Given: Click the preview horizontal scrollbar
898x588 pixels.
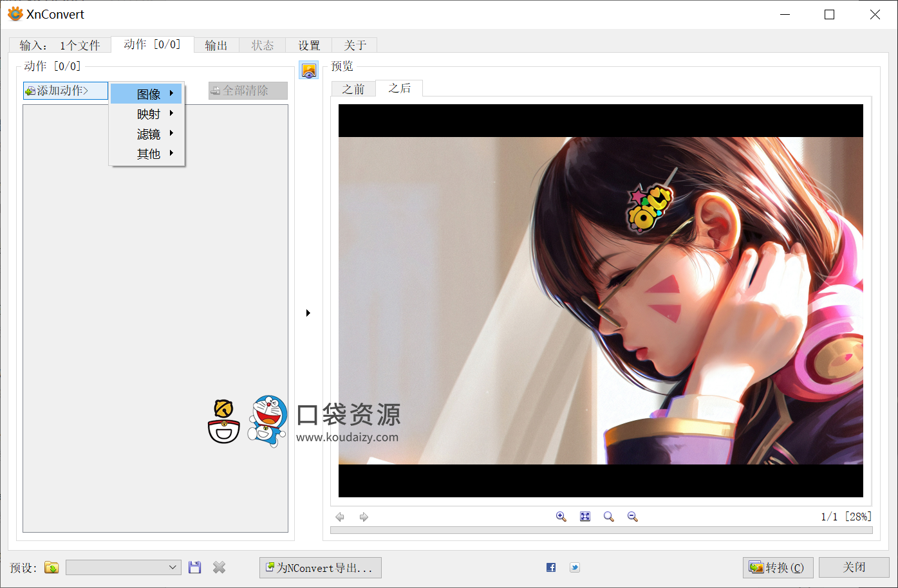Looking at the screenshot, I should click(x=601, y=531).
